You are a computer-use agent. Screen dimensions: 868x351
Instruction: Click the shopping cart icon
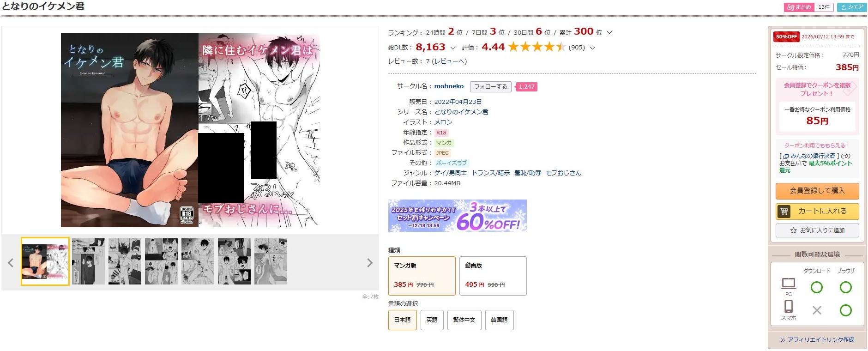pos(784,211)
